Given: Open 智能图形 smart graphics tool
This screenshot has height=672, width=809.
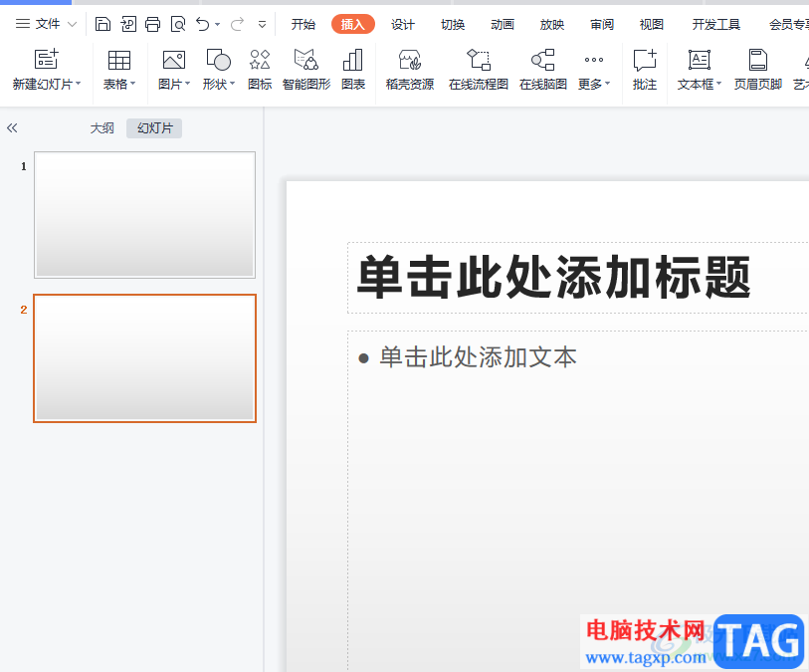Looking at the screenshot, I should (x=306, y=70).
